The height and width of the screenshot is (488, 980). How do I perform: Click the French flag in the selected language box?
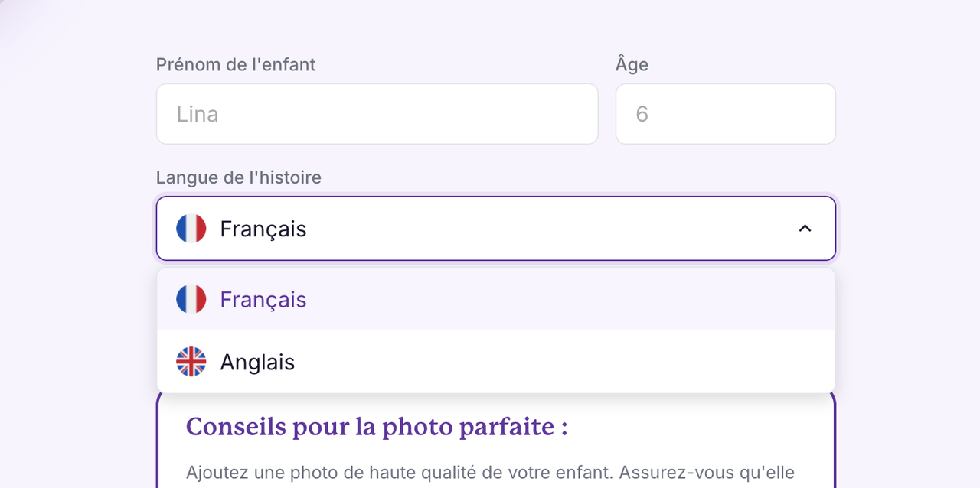tap(191, 229)
